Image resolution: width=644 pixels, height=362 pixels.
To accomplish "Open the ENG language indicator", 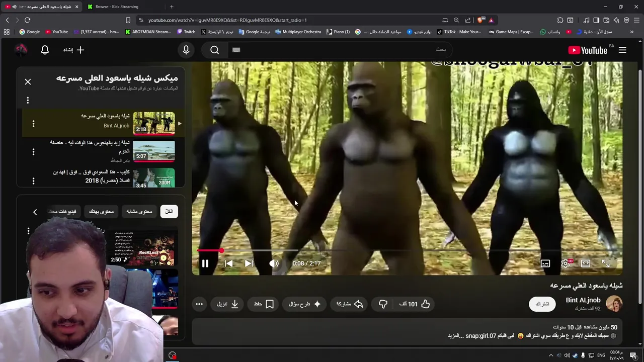I will [601, 355].
